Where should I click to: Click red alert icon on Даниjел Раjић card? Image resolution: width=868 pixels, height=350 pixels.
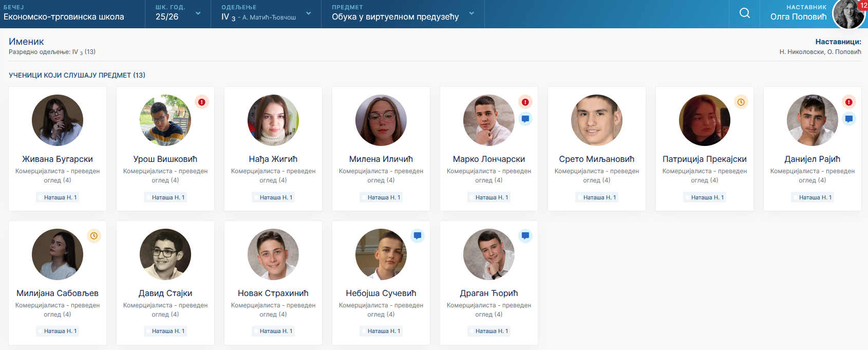click(x=848, y=102)
